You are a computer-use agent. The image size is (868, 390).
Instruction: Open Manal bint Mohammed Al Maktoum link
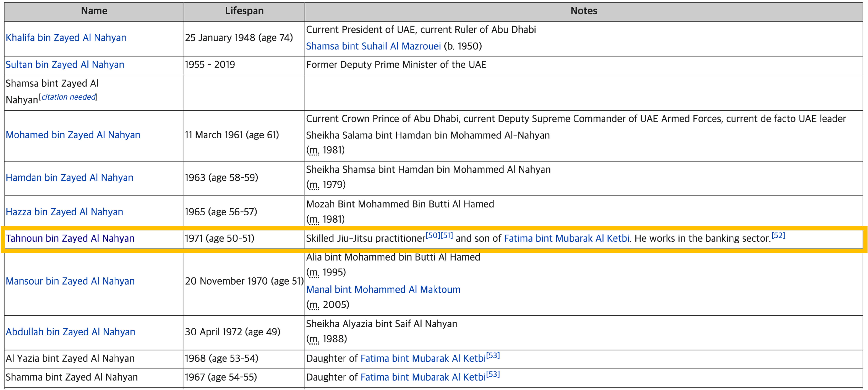(x=383, y=290)
